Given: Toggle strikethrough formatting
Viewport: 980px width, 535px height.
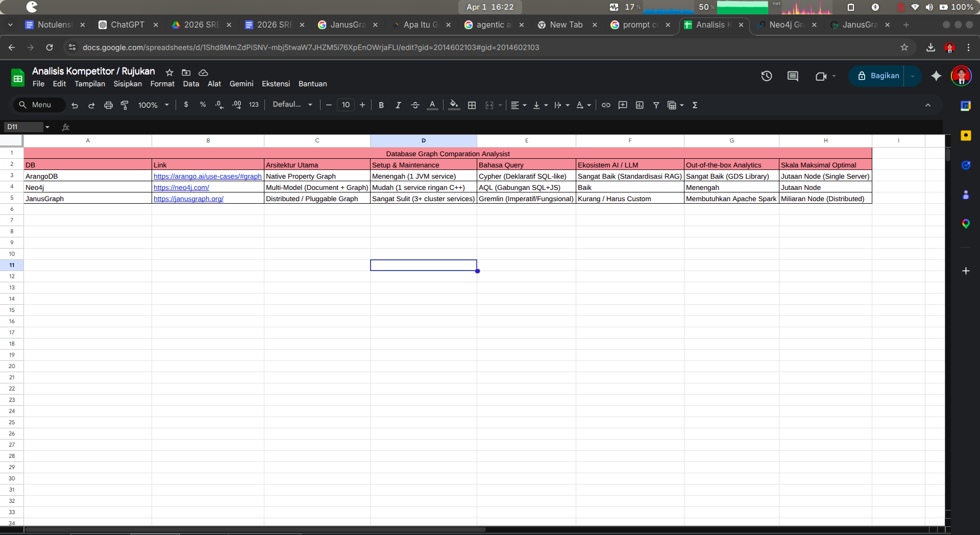Looking at the screenshot, I should click(x=415, y=105).
